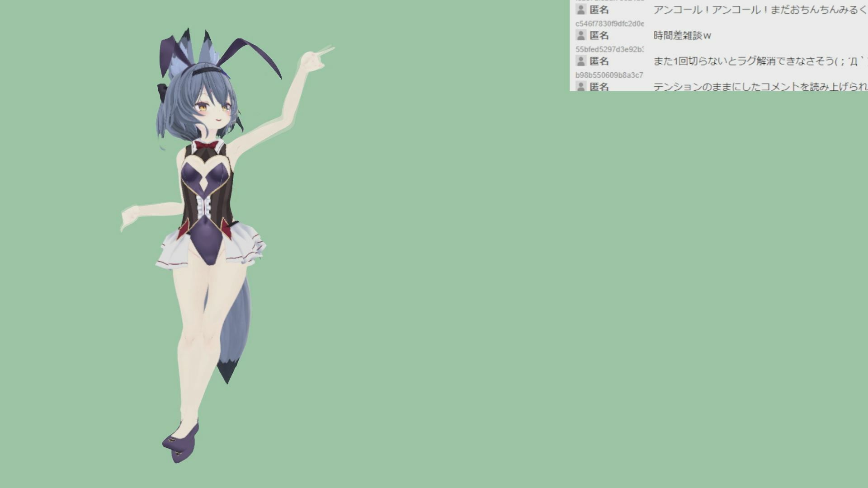This screenshot has height=488, width=868.
Task: Click the character's purple shoes
Action: (x=181, y=443)
